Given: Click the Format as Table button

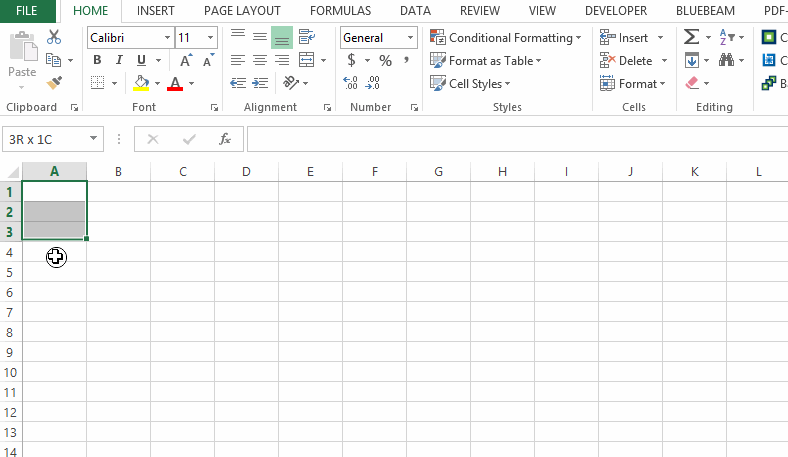Looking at the screenshot, I should [x=487, y=60].
